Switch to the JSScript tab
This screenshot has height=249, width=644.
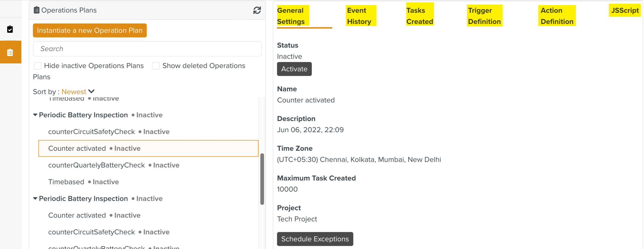point(624,11)
